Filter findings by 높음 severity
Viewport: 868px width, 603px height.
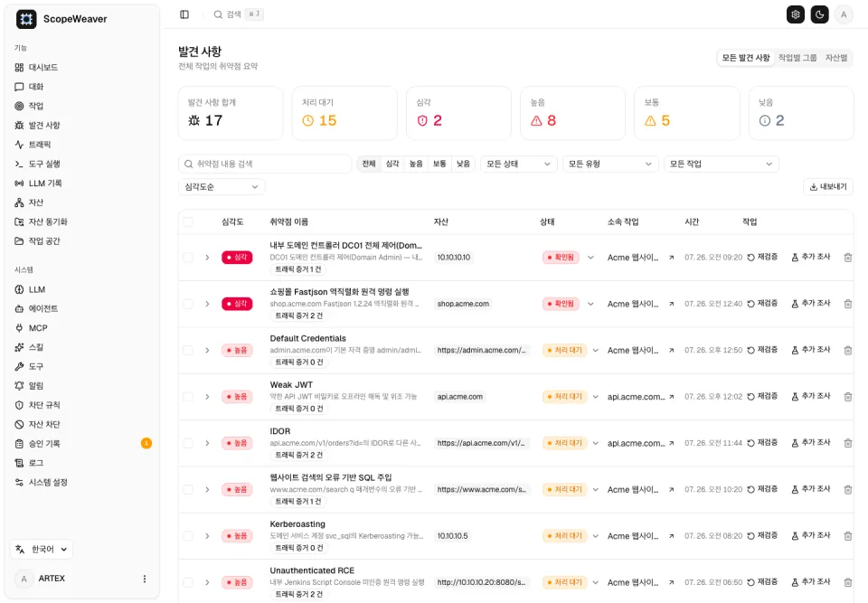coord(416,164)
